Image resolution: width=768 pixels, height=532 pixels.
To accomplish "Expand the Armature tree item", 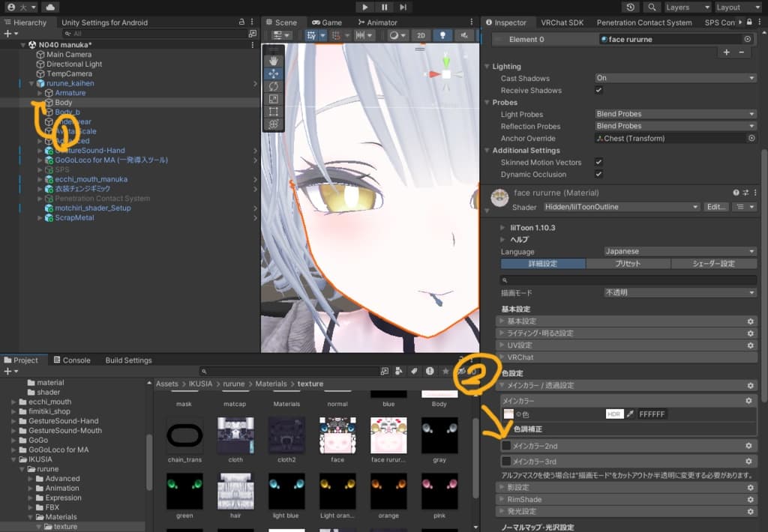I will 40,93.
